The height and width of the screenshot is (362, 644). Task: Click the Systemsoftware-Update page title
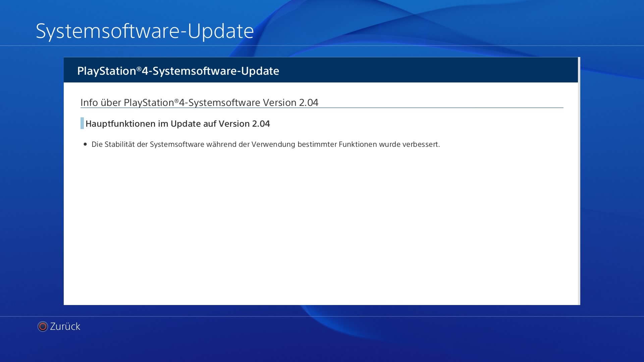tap(145, 31)
